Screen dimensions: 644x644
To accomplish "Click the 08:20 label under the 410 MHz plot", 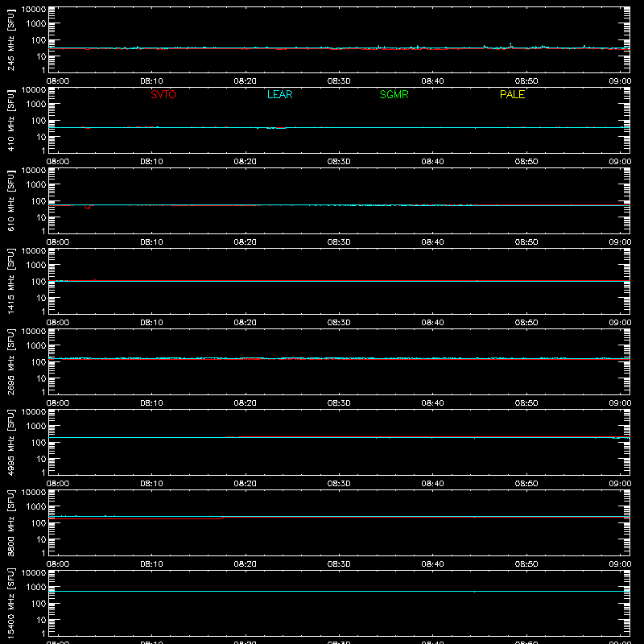I will coord(246,162).
